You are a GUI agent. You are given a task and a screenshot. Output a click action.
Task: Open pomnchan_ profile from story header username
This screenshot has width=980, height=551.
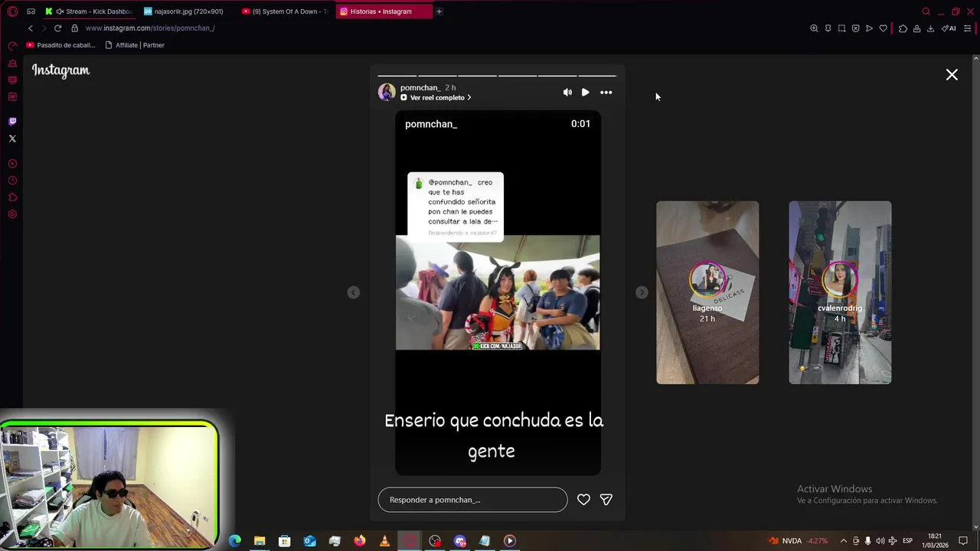pyautogui.click(x=420, y=87)
